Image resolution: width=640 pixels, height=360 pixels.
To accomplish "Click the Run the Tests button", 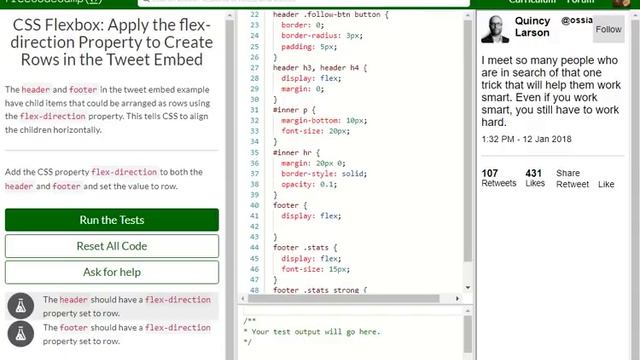I will click(112, 220).
